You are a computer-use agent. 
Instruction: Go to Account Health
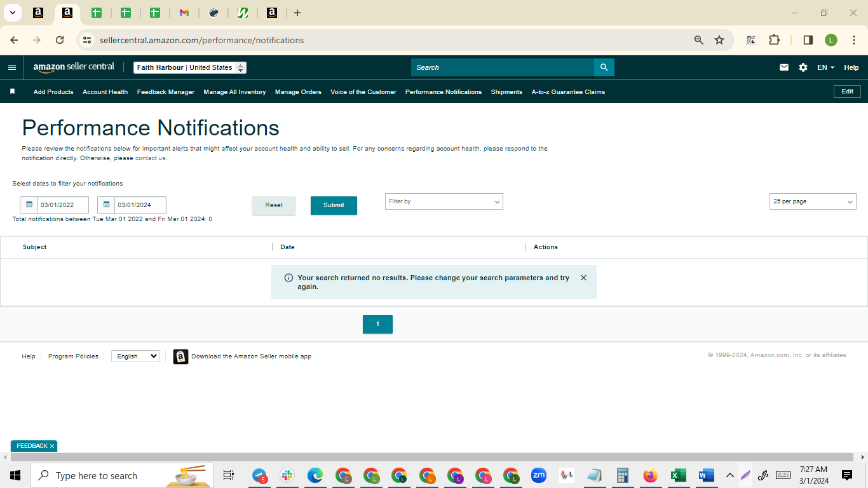[105, 92]
